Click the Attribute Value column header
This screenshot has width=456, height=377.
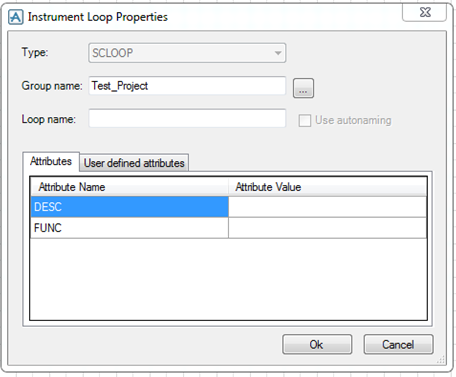point(327,187)
